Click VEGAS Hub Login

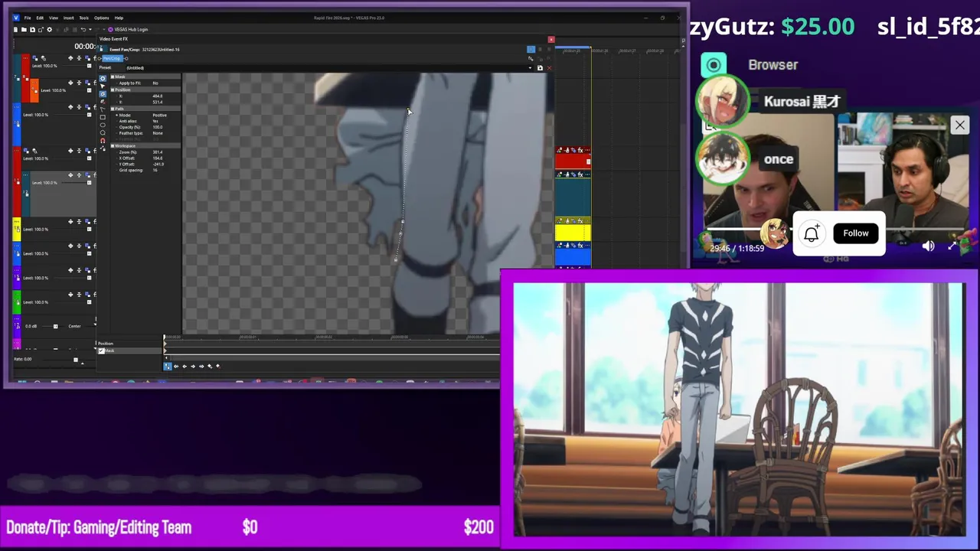pos(128,30)
